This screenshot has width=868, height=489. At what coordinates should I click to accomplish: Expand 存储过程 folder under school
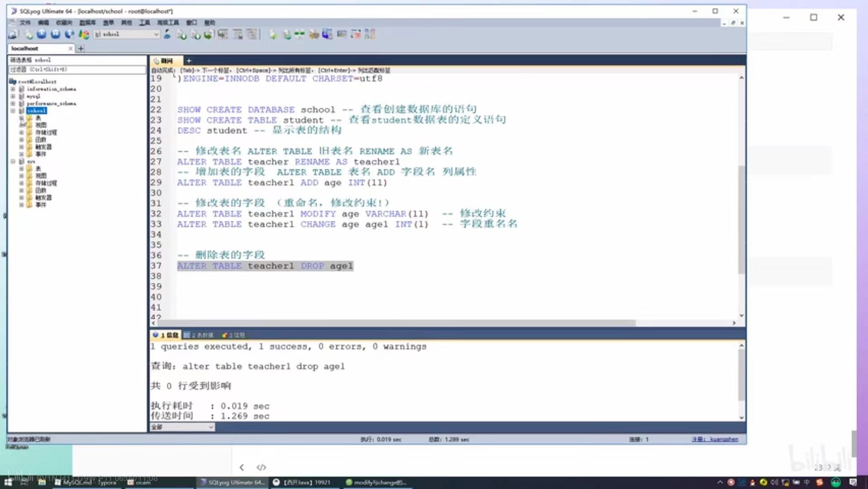coord(21,133)
